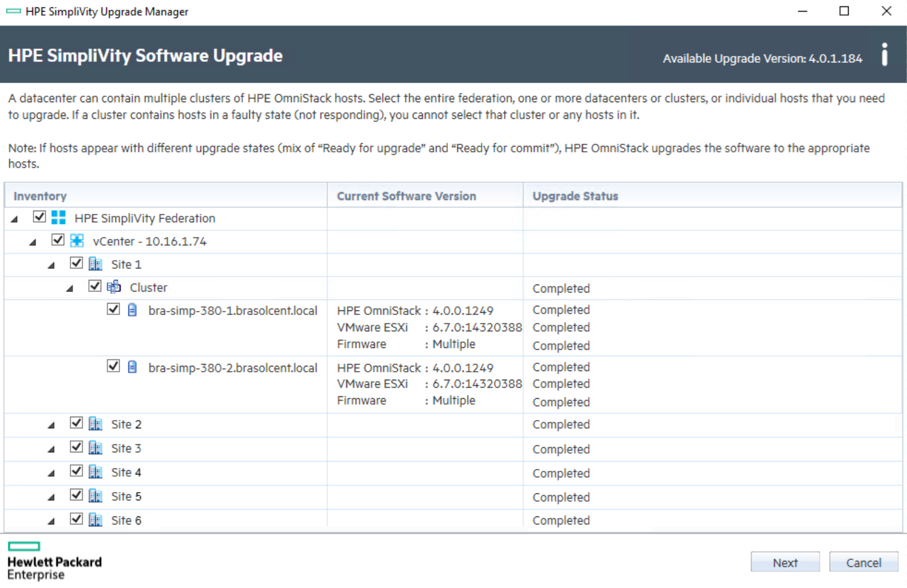
Task: Click the Cancel button
Action: pyautogui.click(x=864, y=562)
